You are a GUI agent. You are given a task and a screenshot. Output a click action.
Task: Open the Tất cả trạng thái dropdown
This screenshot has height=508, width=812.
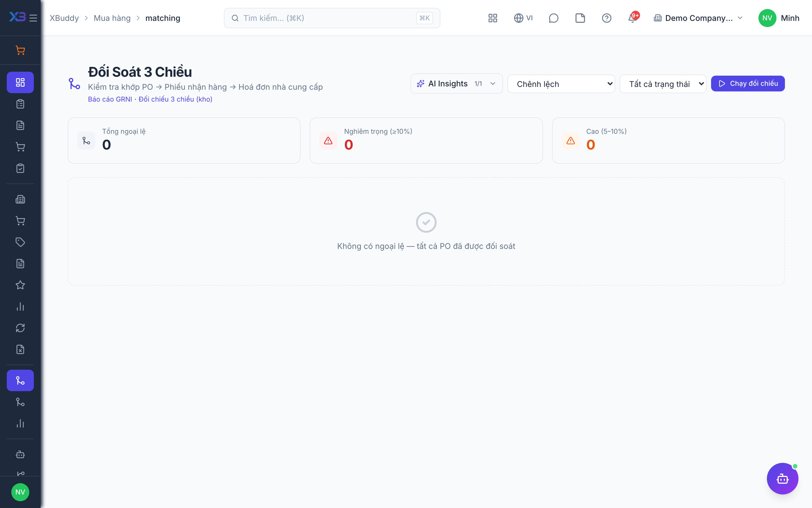coord(663,84)
